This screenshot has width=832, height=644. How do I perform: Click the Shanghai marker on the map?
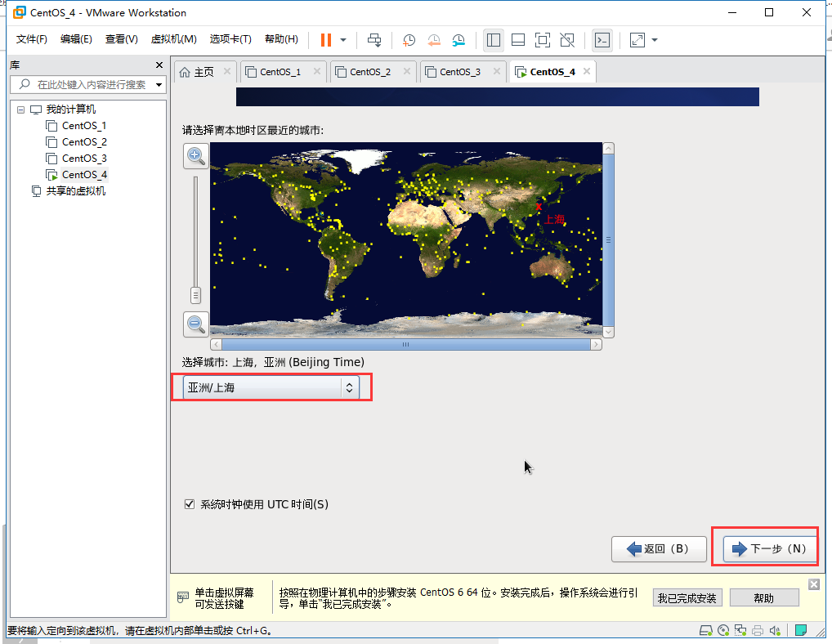pyautogui.click(x=539, y=207)
